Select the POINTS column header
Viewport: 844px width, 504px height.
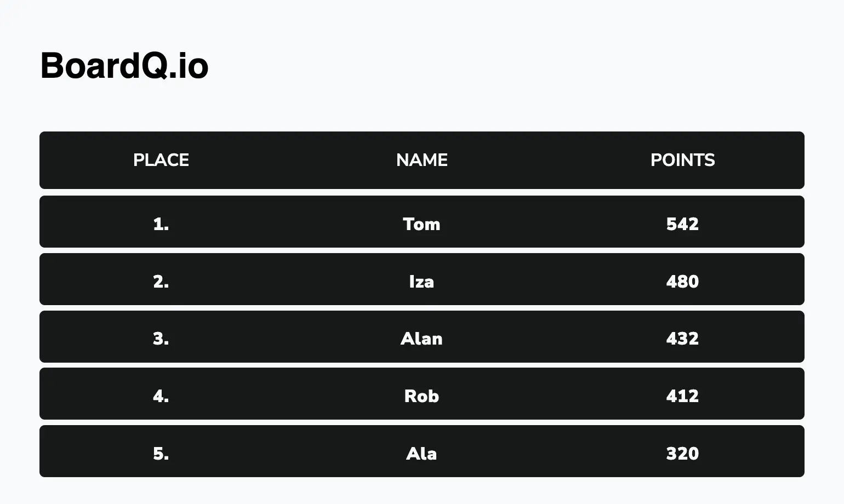pyautogui.click(x=682, y=160)
